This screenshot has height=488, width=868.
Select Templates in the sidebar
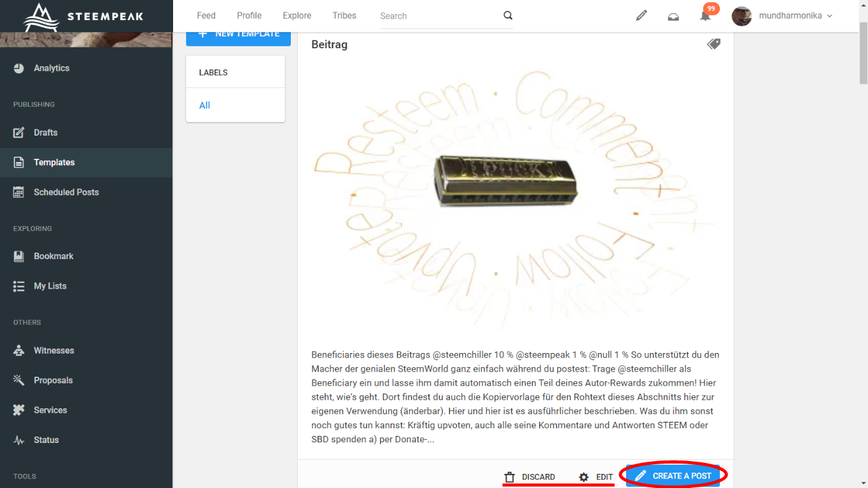click(86, 163)
